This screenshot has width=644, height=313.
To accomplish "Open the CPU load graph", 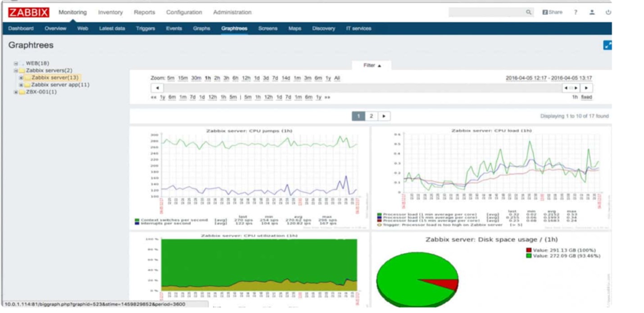I will tap(491, 178).
